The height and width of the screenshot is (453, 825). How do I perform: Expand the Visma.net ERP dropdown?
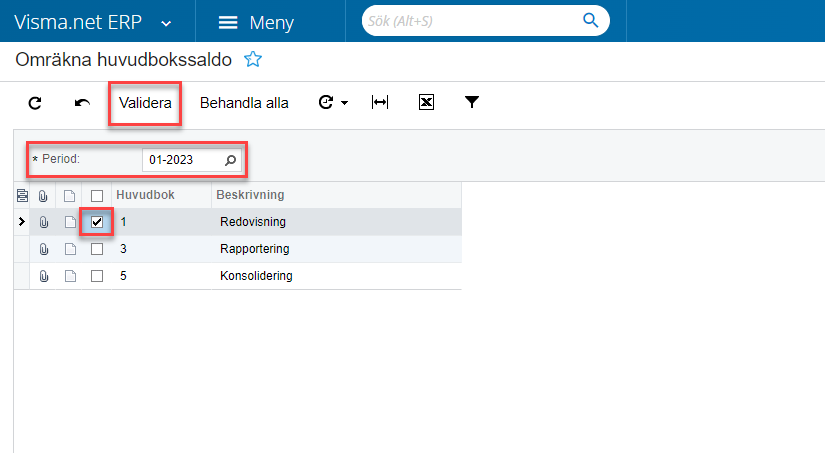[166, 22]
